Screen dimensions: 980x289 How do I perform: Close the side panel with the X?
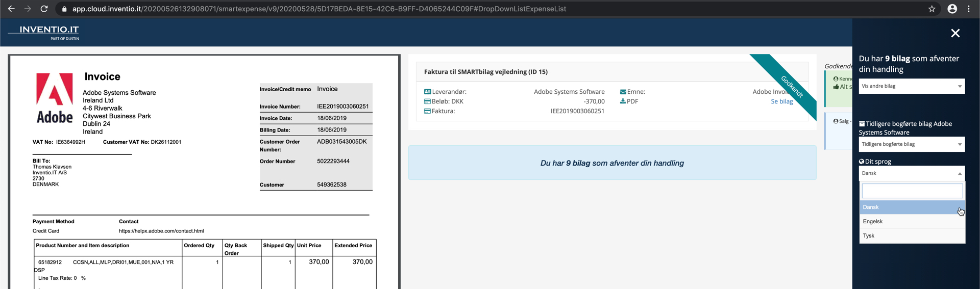click(955, 33)
